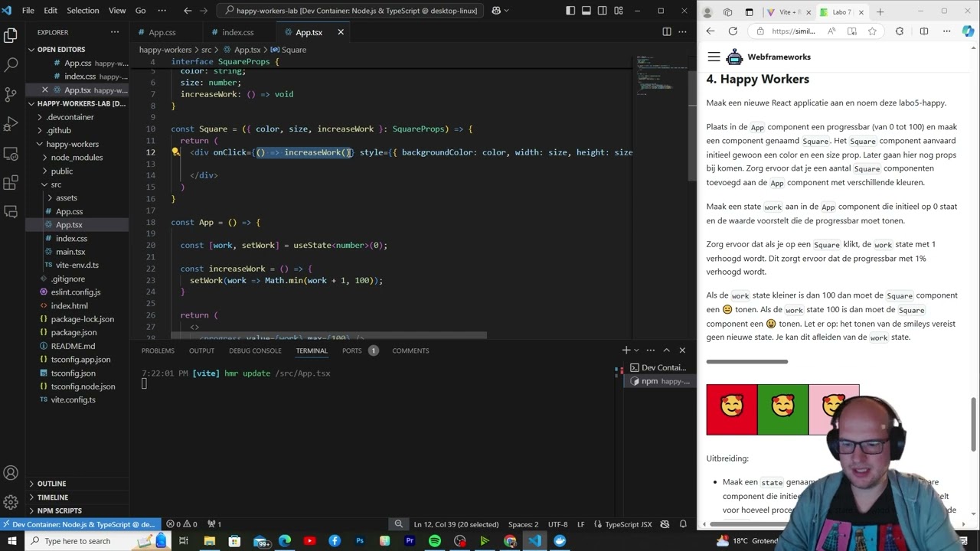The image size is (980, 551).
Task: Select npm happy-workers terminal instance
Action: [x=660, y=381]
